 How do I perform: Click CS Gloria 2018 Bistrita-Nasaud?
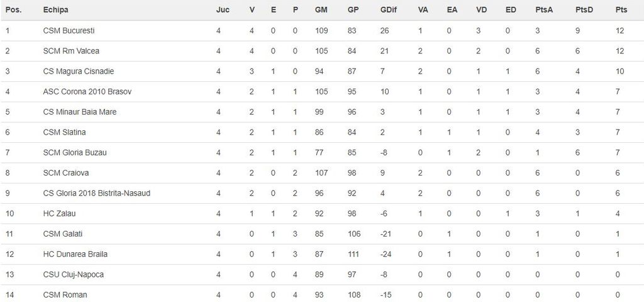click(x=97, y=193)
